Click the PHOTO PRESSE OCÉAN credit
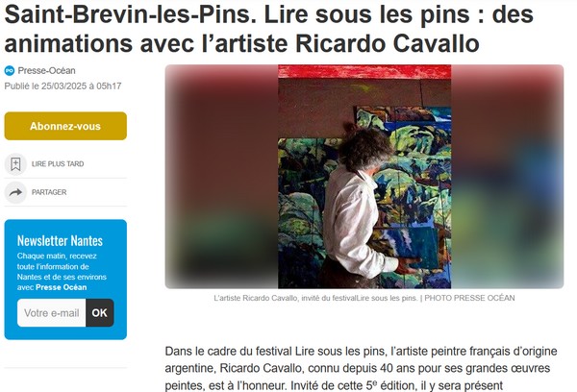The height and width of the screenshot is (392, 577). (469, 298)
